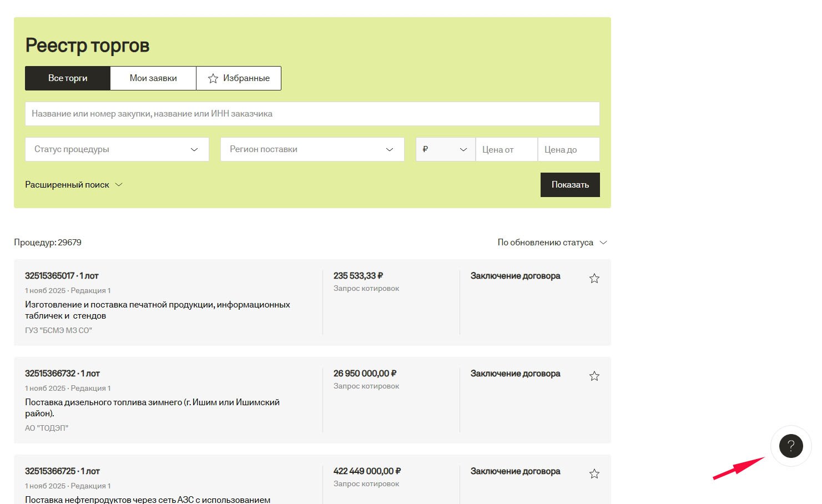Add diesel fuel tender 32515366732 to favorites
Viewport: 822px width, 504px height.
click(x=594, y=376)
